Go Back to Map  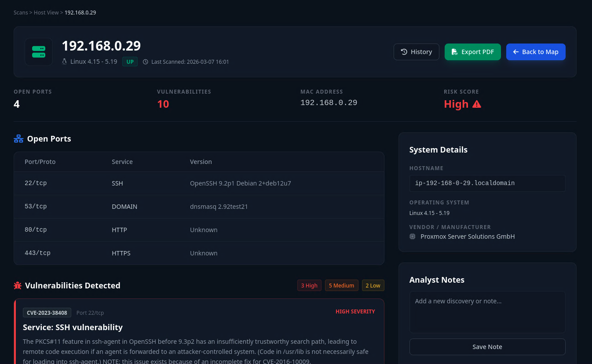pos(536,52)
